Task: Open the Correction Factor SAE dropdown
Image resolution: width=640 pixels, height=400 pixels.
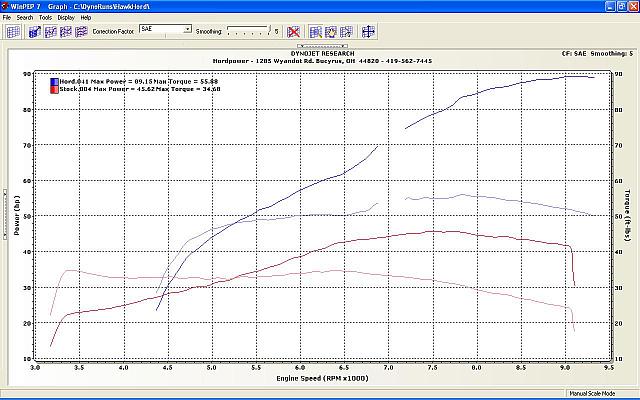Action: point(165,29)
